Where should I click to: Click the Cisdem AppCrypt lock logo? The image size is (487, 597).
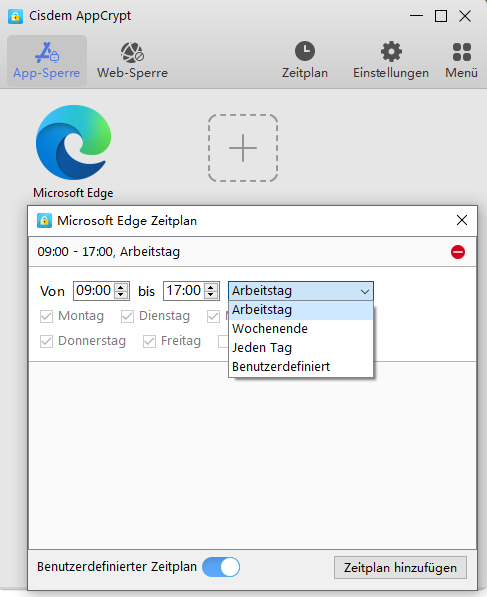[x=15, y=16]
